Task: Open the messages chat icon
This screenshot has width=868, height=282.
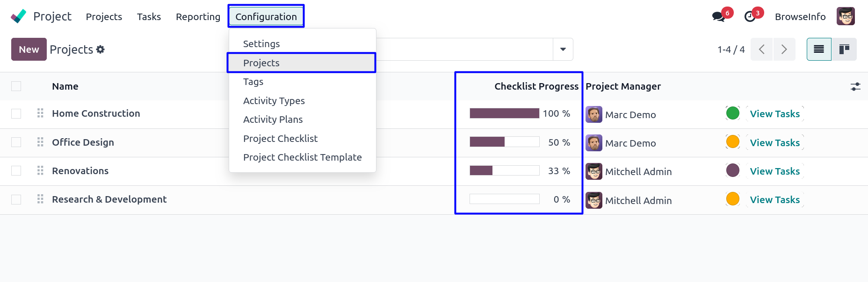Action: pyautogui.click(x=718, y=17)
